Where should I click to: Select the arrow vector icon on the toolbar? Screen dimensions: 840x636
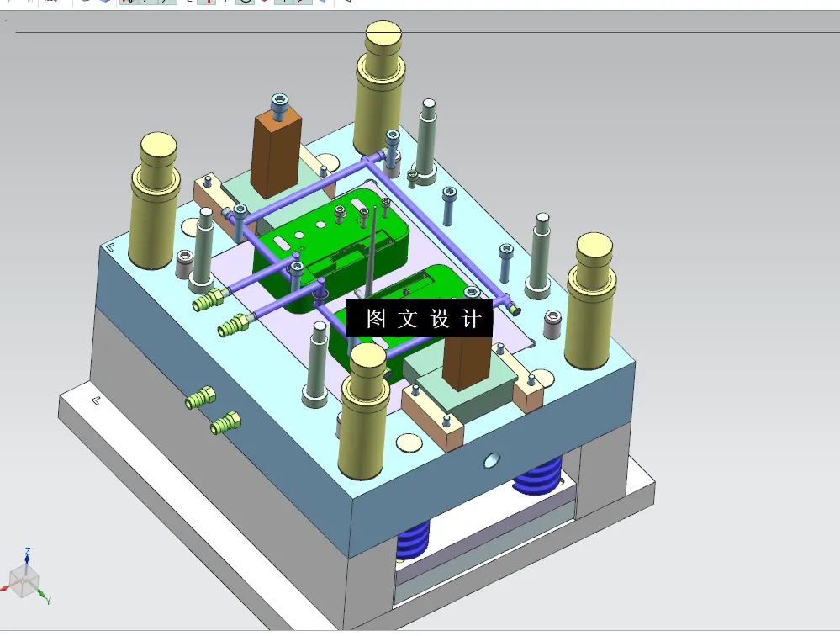click(300, 3)
